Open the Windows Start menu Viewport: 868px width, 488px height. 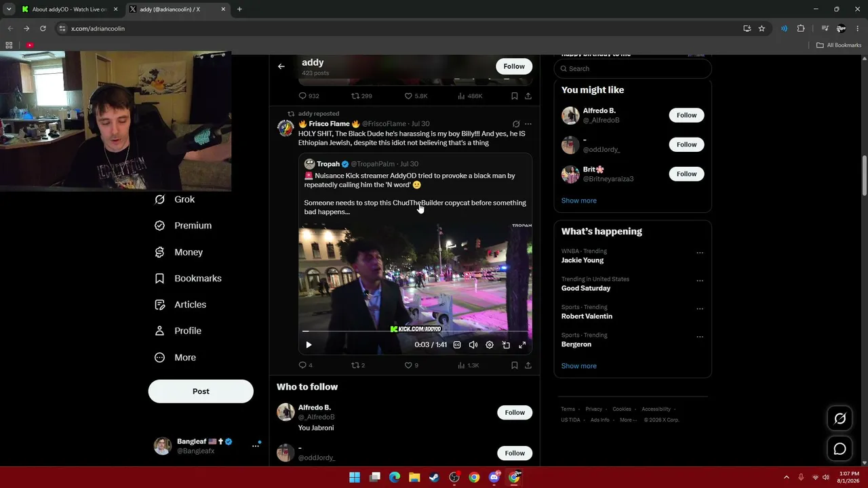click(355, 478)
